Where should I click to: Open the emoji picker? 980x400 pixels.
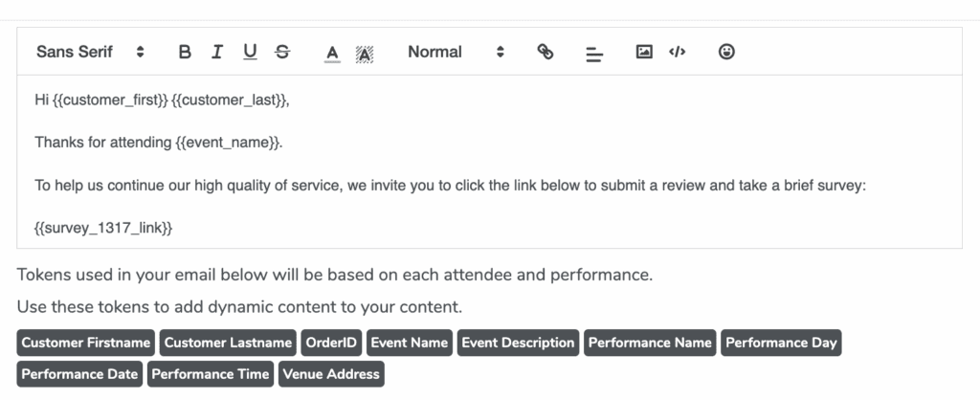tap(726, 53)
